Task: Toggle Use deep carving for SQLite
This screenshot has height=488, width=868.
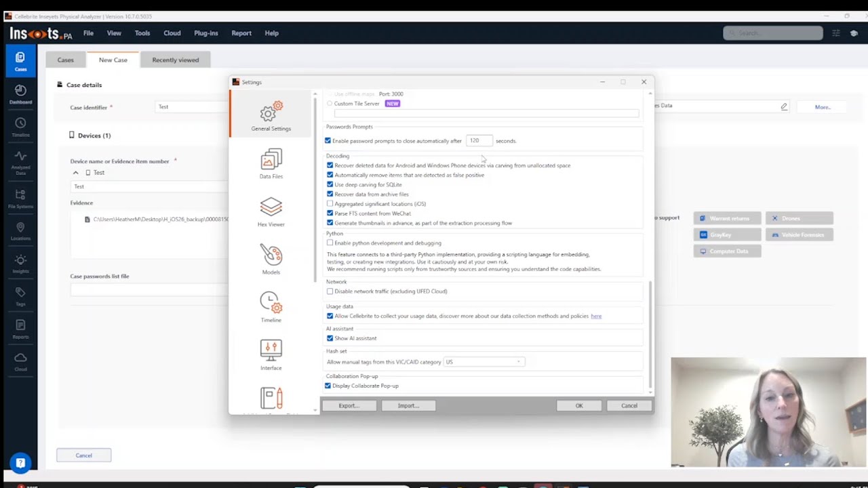Action: pos(330,184)
